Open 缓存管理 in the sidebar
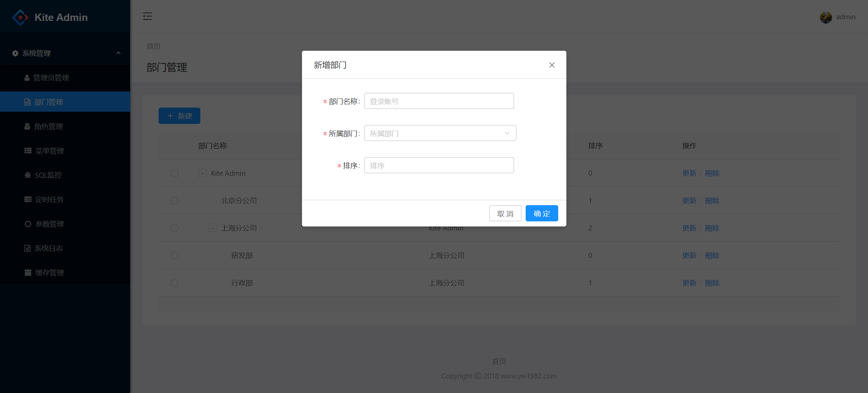Screen dimensions: 868x393 coord(65,272)
